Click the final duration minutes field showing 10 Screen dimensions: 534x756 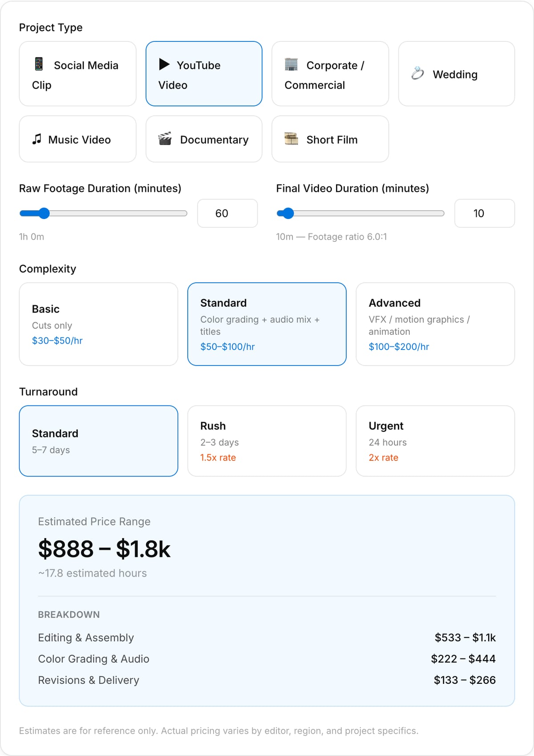click(x=485, y=213)
